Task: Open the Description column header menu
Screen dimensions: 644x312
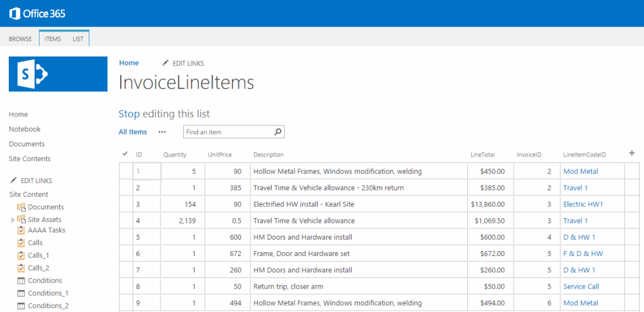Action: [x=269, y=155]
